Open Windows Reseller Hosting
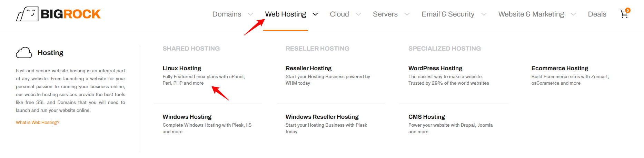Viewport: 644px width, 158px height. [x=322, y=117]
